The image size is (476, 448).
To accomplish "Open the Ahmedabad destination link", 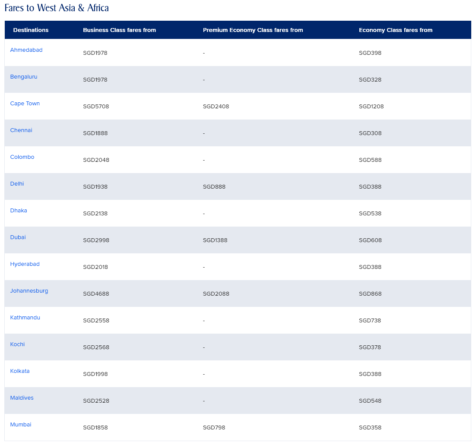I will (x=26, y=50).
